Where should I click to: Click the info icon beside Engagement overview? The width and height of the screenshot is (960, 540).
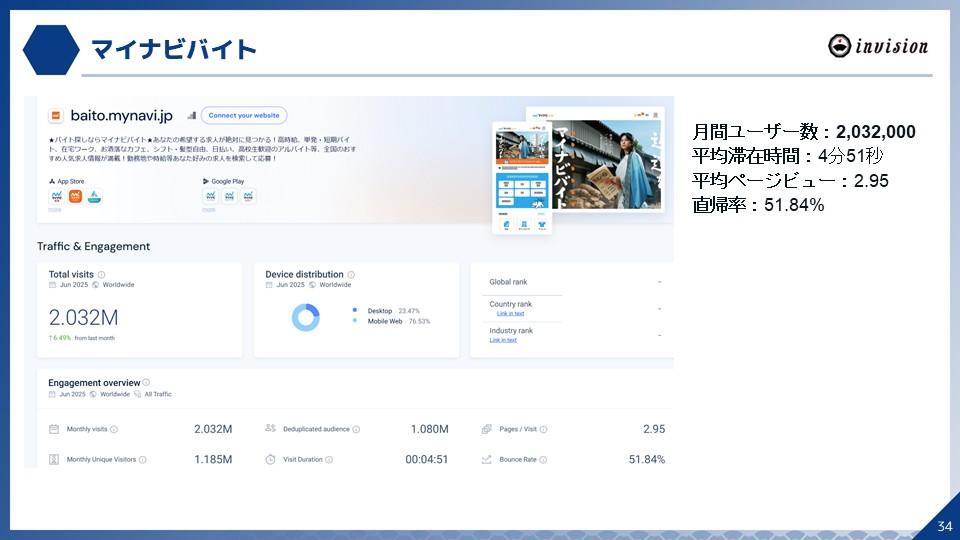146,383
